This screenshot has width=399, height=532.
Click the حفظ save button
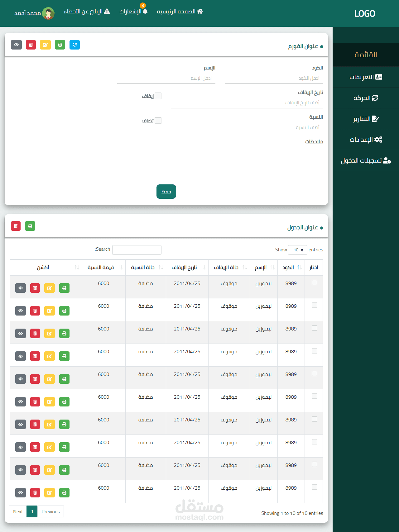[166, 192]
